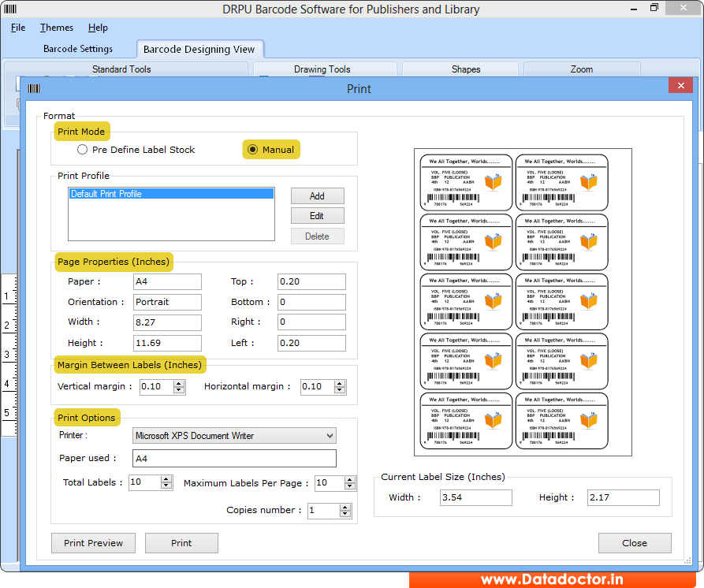Decrease the Vertical margin with down arrow
This screenshot has width=704, height=588.
tap(179, 390)
